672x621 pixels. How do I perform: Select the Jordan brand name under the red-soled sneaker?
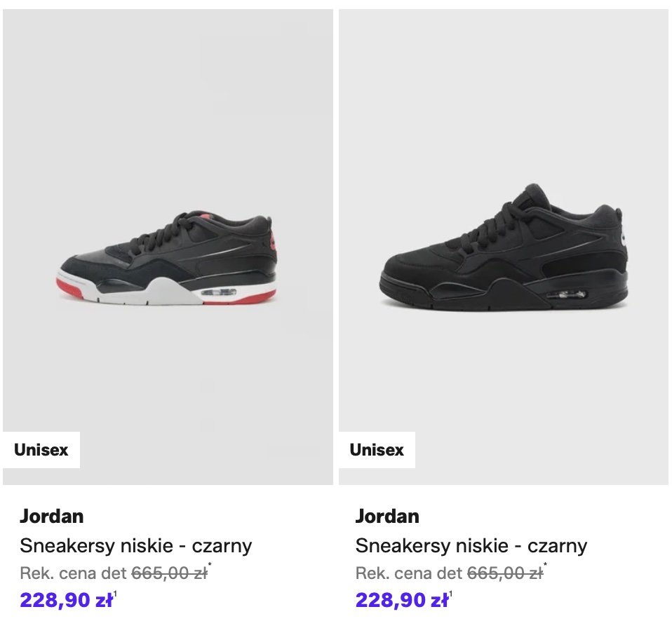coord(52,517)
